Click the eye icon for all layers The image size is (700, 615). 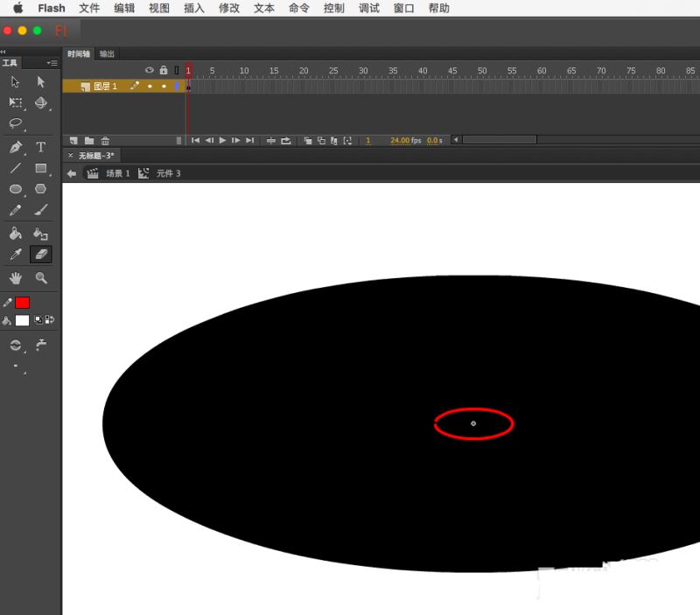click(150, 70)
